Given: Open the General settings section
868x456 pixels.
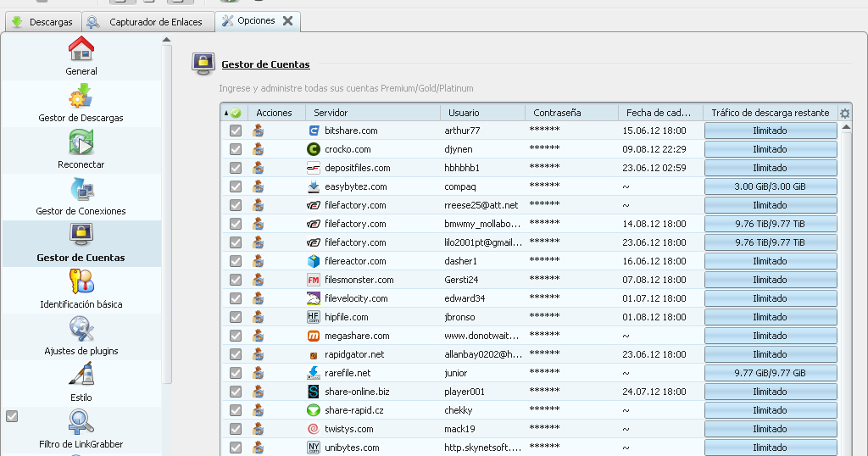Looking at the screenshot, I should tap(81, 57).
